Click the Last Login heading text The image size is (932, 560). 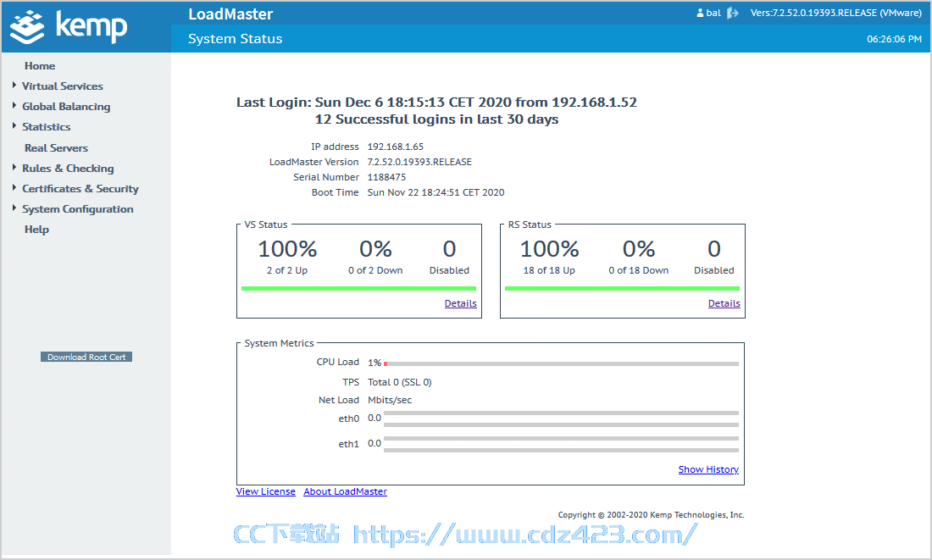pos(436,103)
